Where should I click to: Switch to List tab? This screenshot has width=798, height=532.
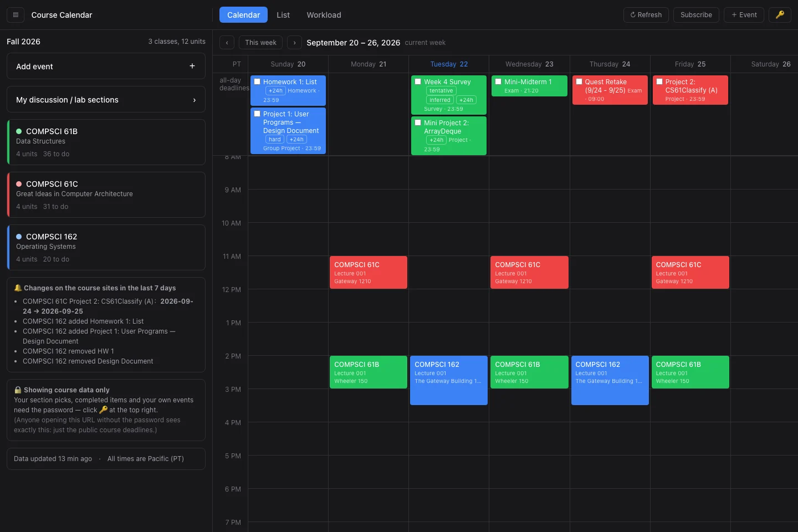(283, 15)
